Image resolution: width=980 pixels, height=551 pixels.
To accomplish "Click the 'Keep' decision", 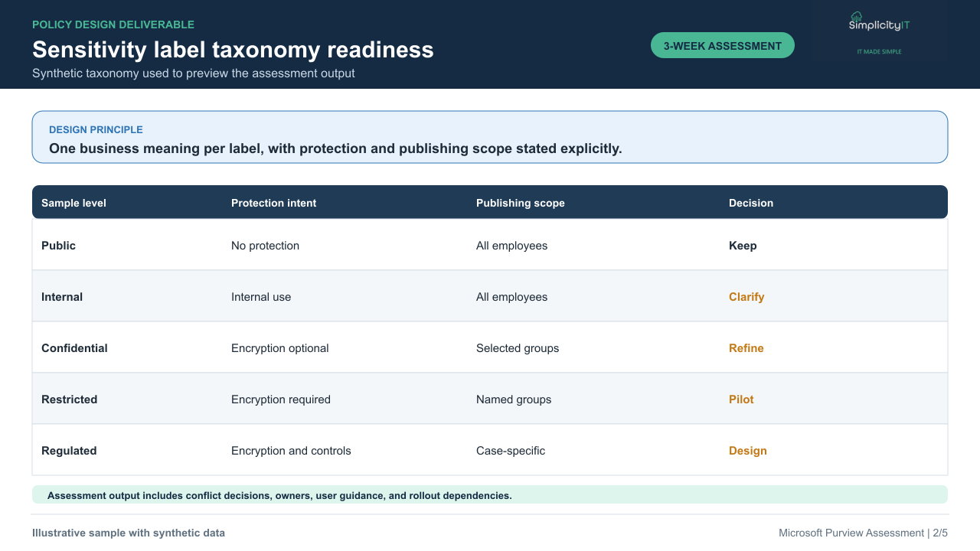I will coord(743,246).
